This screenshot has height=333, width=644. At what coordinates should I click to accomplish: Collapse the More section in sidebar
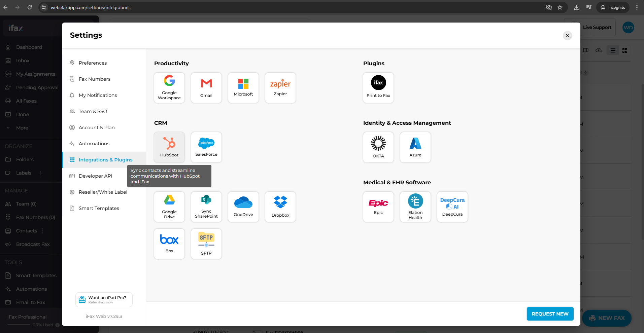click(22, 128)
